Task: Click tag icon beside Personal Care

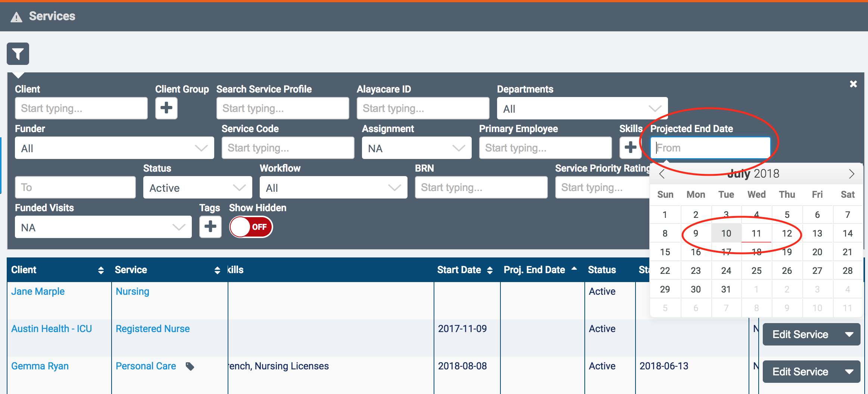Action: 190,366
